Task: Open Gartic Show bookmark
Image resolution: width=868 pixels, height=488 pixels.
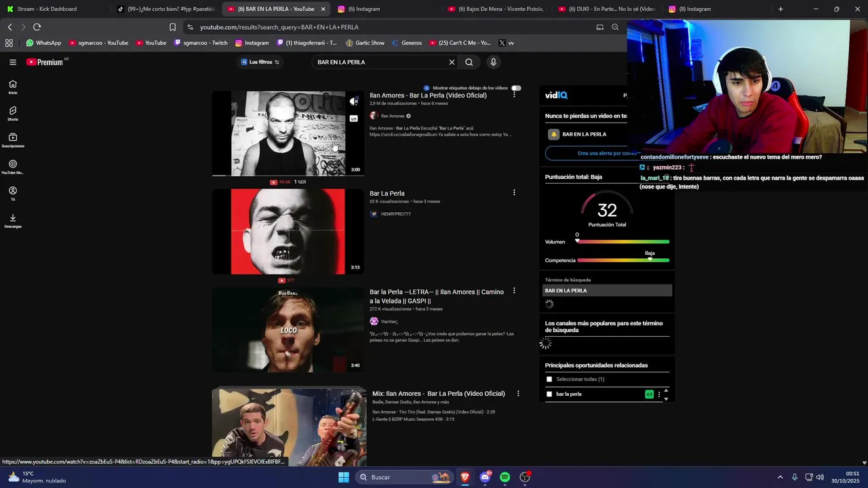Action: pyautogui.click(x=365, y=43)
